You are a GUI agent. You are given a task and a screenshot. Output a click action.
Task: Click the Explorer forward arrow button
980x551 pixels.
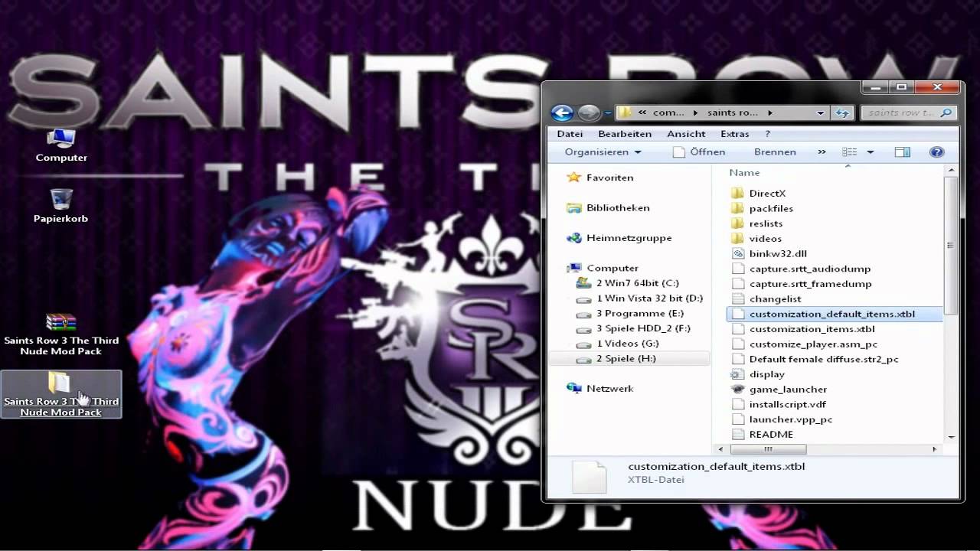click(589, 113)
